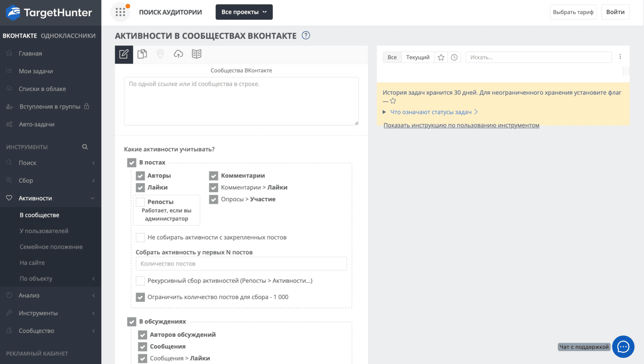
Task: Uncheck Ограничить количество постов для сбора
Action: click(x=140, y=297)
